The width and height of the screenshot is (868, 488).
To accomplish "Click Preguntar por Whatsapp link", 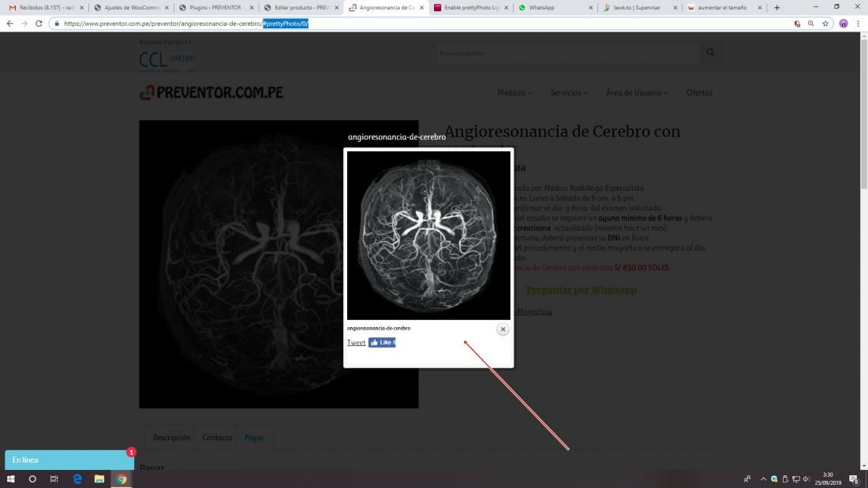I will coord(581,290).
